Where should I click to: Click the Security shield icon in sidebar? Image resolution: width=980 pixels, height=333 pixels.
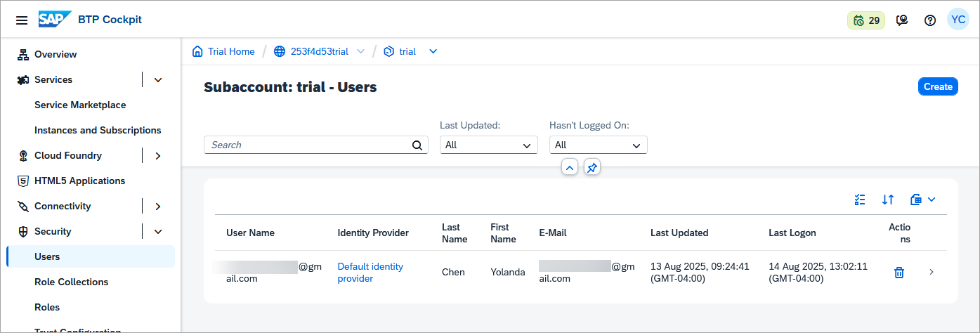(22, 231)
